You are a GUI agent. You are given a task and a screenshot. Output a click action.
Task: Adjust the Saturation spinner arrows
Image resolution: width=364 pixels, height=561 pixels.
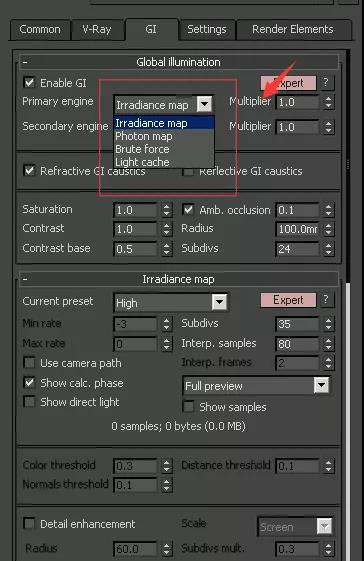pos(166,210)
